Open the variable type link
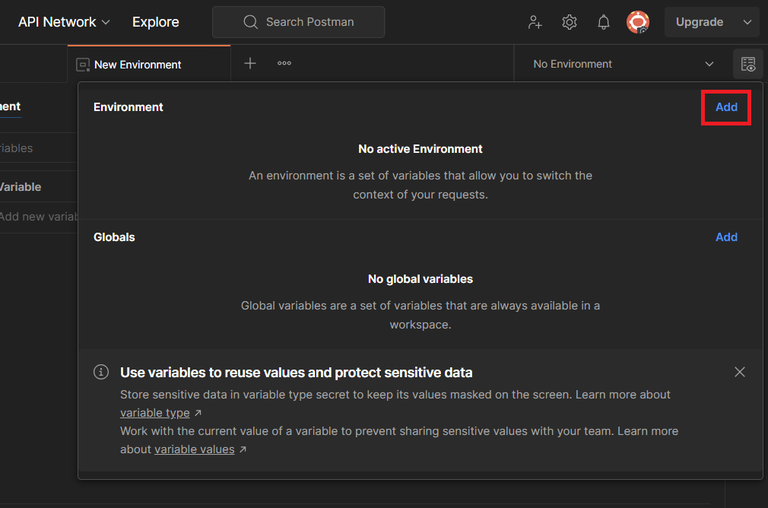768x508 pixels. [x=155, y=413]
